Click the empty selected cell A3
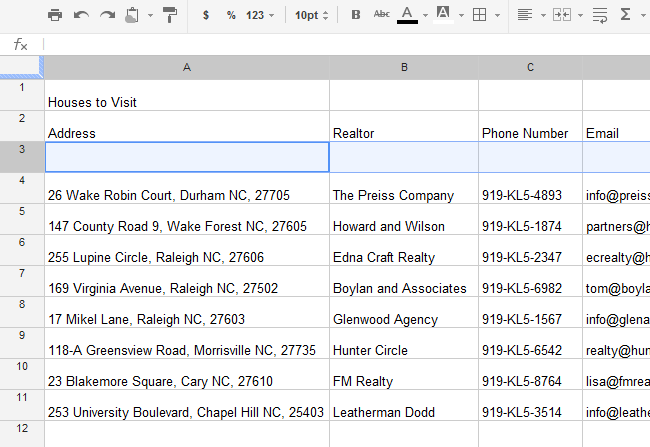The width and height of the screenshot is (650, 447). pyautogui.click(x=187, y=157)
